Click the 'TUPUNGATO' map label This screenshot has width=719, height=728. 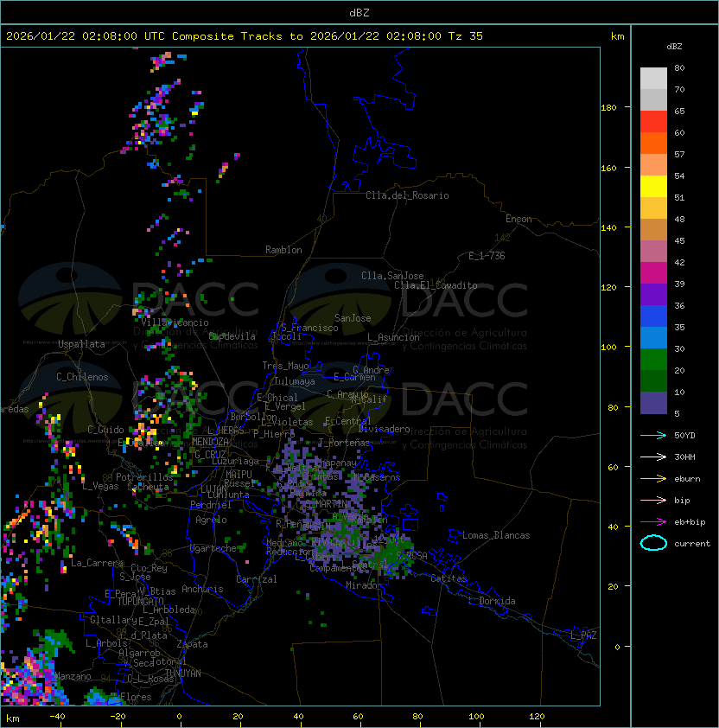(140, 601)
